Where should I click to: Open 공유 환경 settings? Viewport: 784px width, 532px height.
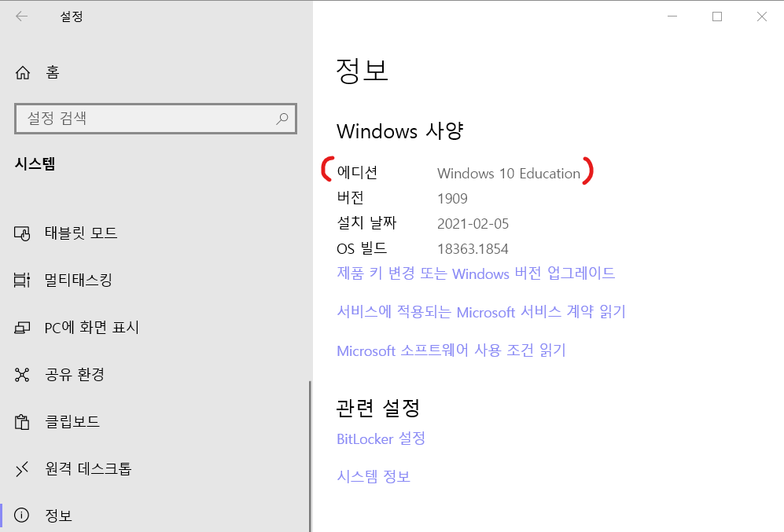point(75,375)
